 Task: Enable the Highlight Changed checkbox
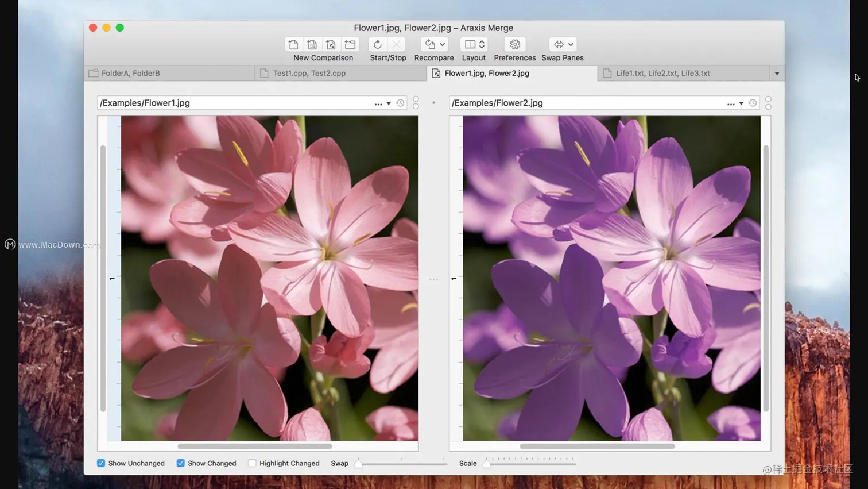[252, 463]
